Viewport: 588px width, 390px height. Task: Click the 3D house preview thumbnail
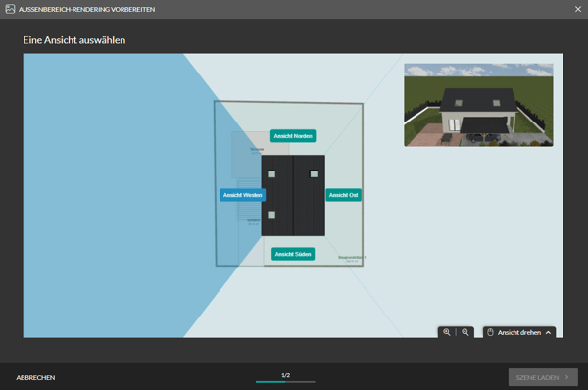[x=478, y=105]
